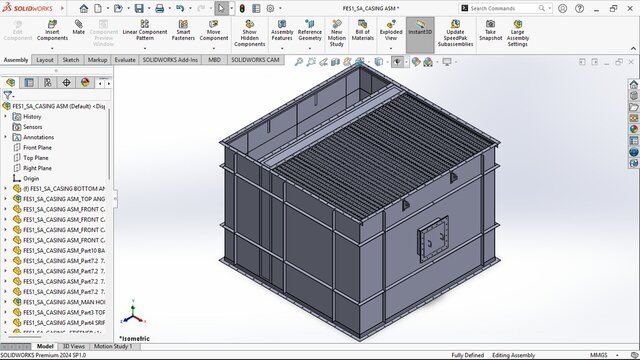Screen dimensions: 640x360
Task: Expand the Annotations tree node
Action: coord(6,137)
